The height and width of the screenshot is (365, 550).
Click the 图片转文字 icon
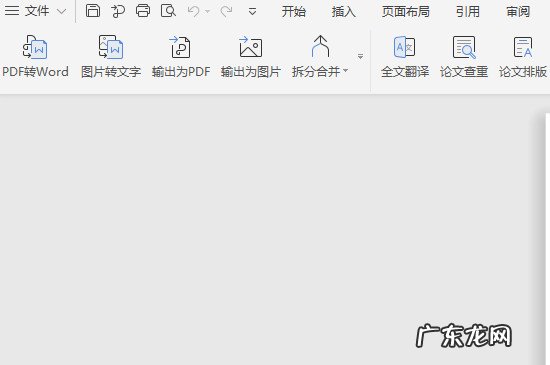[111, 46]
